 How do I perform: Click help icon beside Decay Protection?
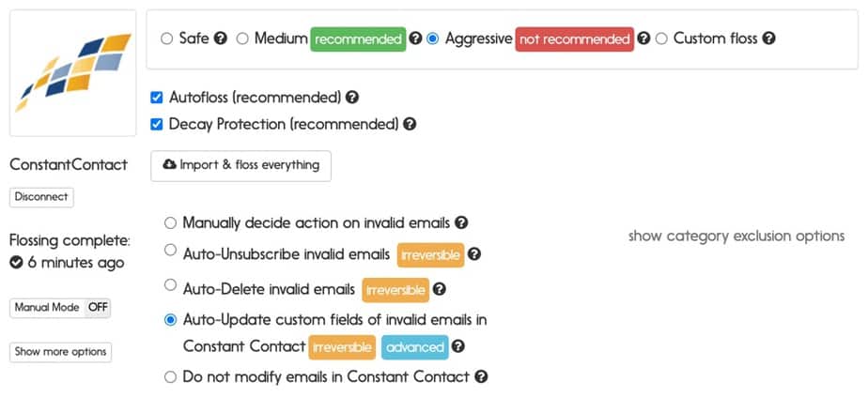pos(410,124)
